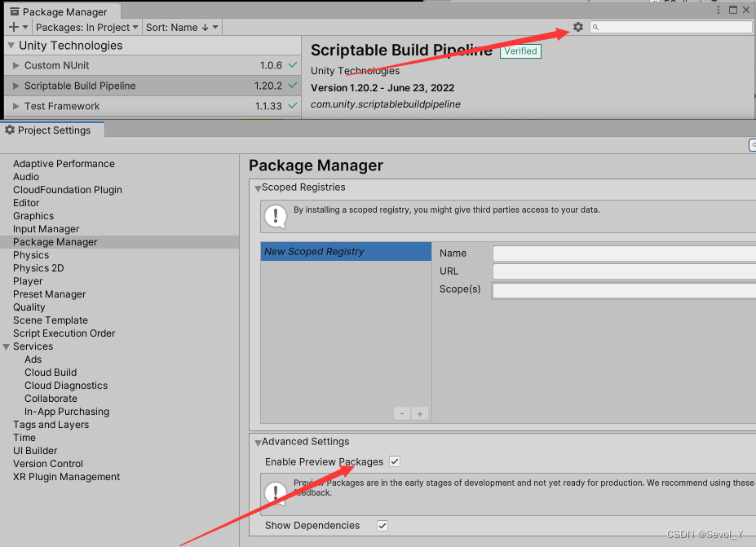Select Collaborate under Services
This screenshot has height=547, width=756.
point(51,399)
